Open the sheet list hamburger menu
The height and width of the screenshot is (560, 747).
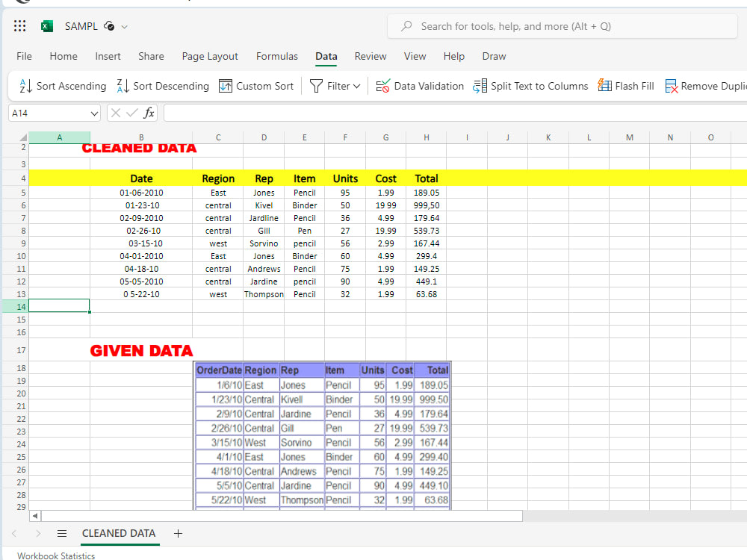coord(62,533)
